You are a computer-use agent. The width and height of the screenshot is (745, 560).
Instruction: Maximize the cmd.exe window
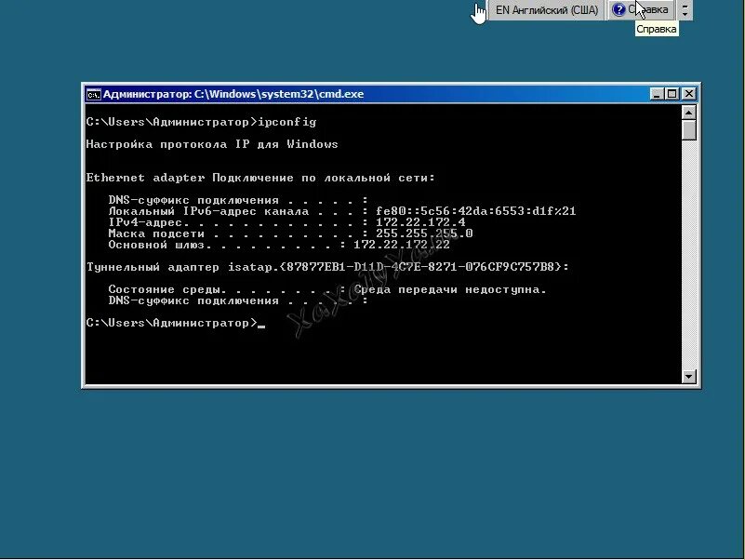pyautogui.click(x=672, y=94)
